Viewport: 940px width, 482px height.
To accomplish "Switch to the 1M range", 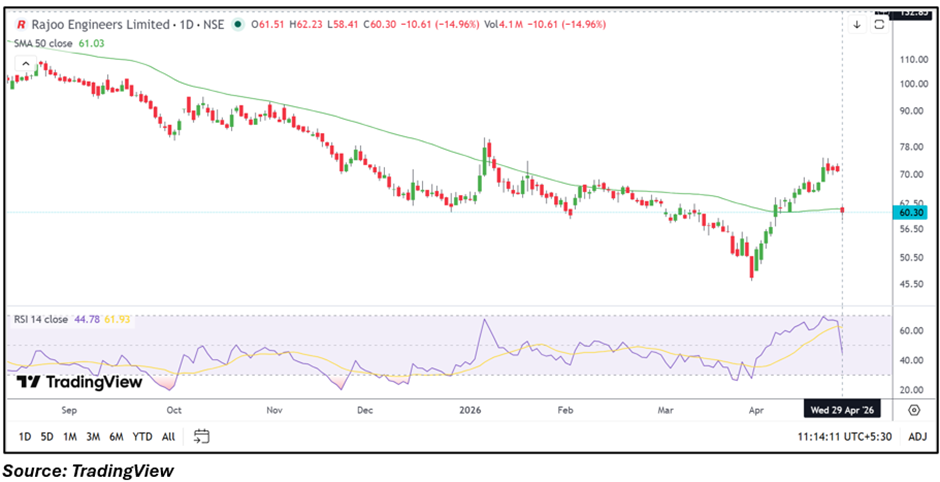I will (70, 436).
